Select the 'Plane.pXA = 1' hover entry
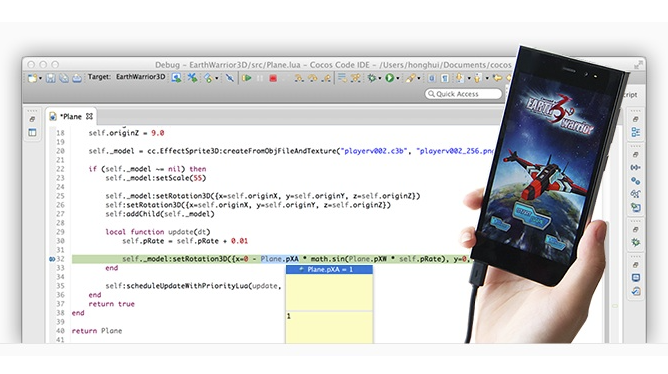Image resolution: width=668 pixels, height=374 pixels. 329,270
